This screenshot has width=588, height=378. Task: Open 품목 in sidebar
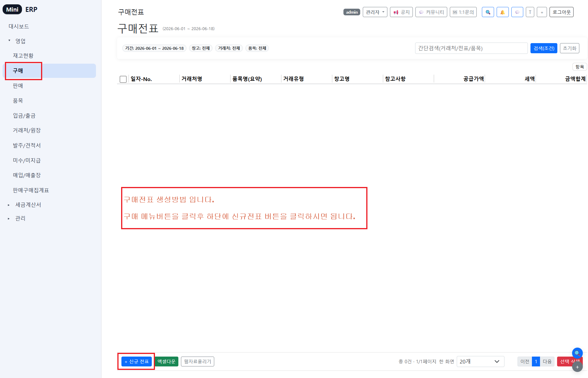[18, 100]
